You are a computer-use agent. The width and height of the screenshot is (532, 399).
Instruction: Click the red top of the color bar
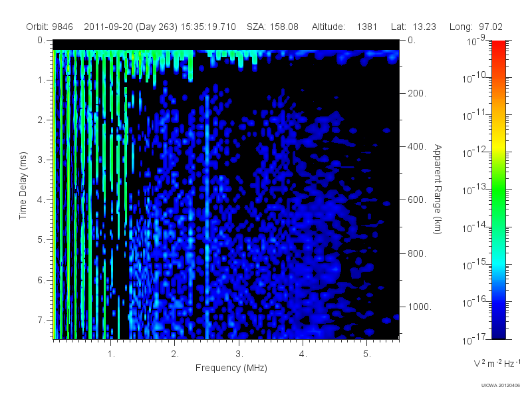[499, 47]
